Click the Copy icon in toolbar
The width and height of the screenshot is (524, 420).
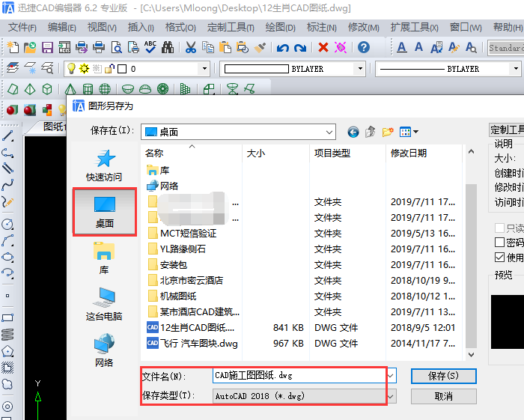(x=208, y=47)
